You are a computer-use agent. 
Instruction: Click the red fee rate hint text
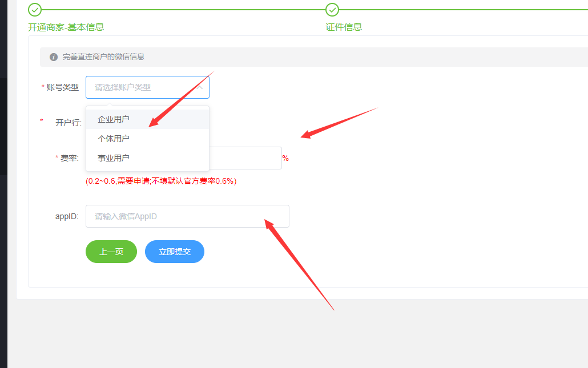tap(161, 181)
